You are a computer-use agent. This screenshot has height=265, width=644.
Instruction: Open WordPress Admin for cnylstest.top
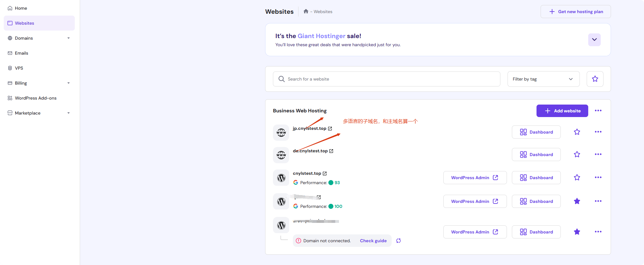[x=475, y=178]
